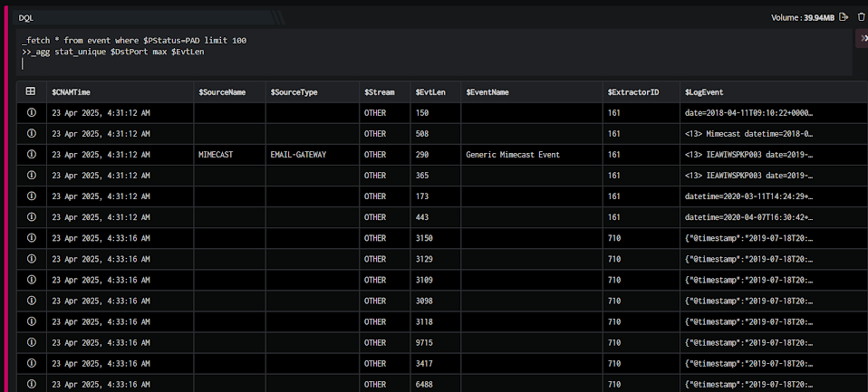Click into the DQL query editor
Screen dimensions: 868x392
(436, 52)
